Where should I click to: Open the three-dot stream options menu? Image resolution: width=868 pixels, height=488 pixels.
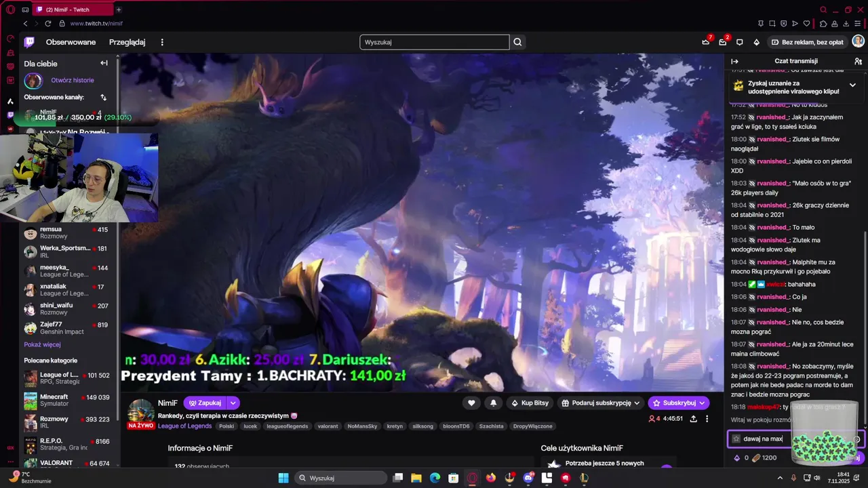click(707, 419)
